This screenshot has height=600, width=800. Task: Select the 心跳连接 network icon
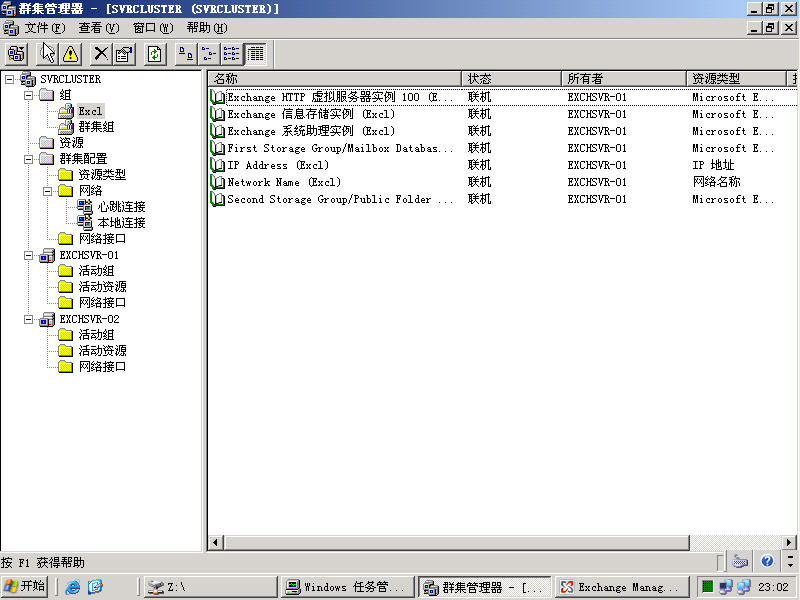(85, 207)
